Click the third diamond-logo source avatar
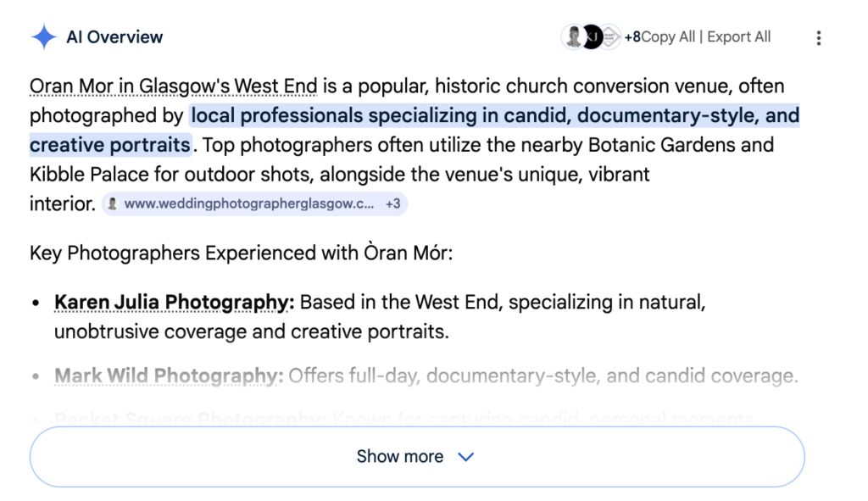 coord(609,36)
